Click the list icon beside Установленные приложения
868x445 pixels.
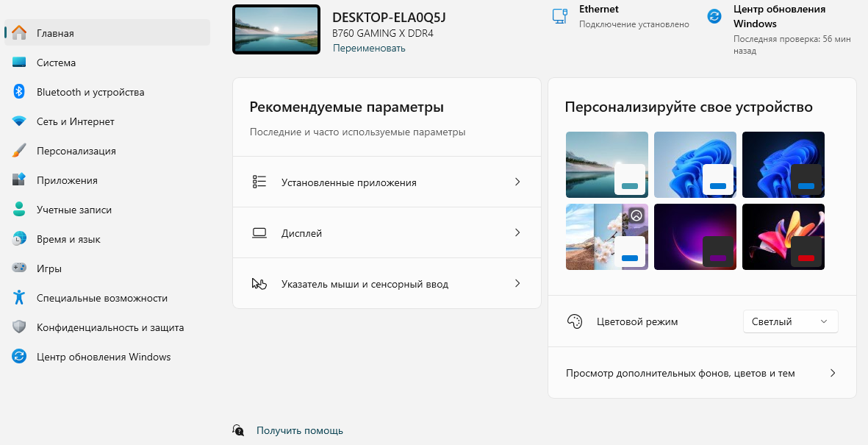[x=259, y=182]
